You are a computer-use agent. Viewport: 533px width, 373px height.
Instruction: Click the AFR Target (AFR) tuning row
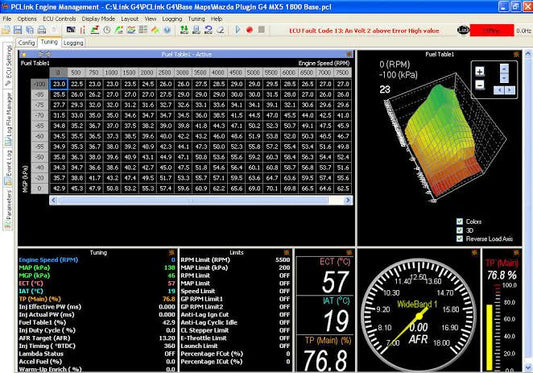(x=97, y=338)
